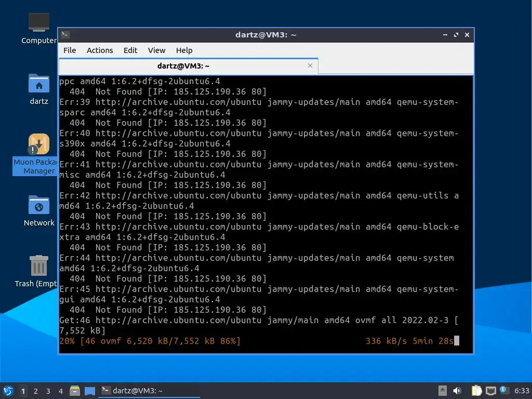532x399 pixels.
Task: Open the Actions menu
Action: click(x=100, y=50)
